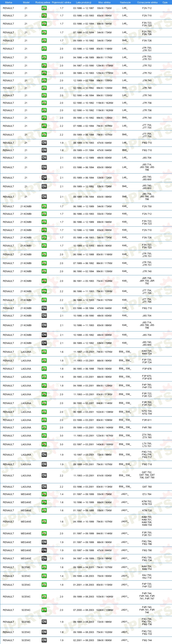Click the 59kW / 80KM power value
172x644 pixels.
point(104,640)
